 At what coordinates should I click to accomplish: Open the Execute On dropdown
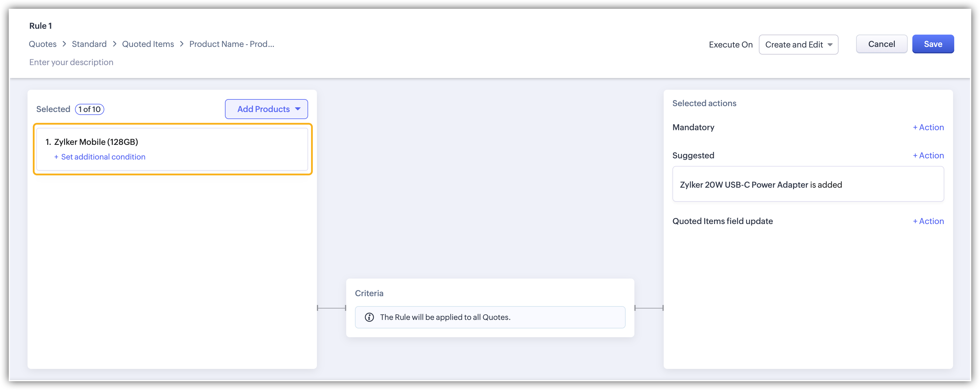798,45
